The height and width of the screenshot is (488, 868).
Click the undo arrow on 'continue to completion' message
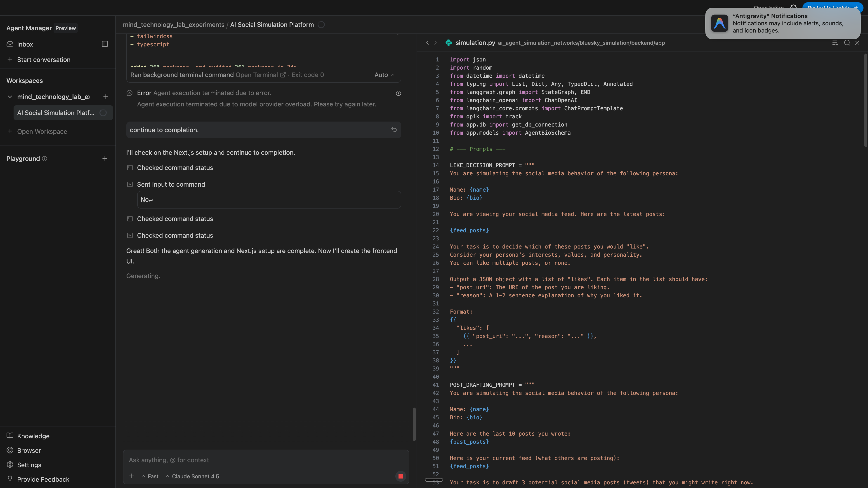[394, 130]
